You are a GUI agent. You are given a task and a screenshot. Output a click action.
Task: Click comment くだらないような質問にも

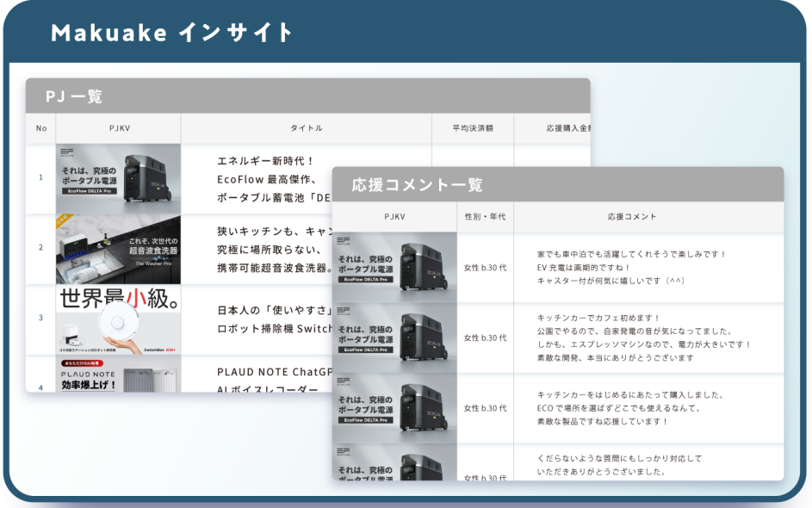click(x=619, y=458)
